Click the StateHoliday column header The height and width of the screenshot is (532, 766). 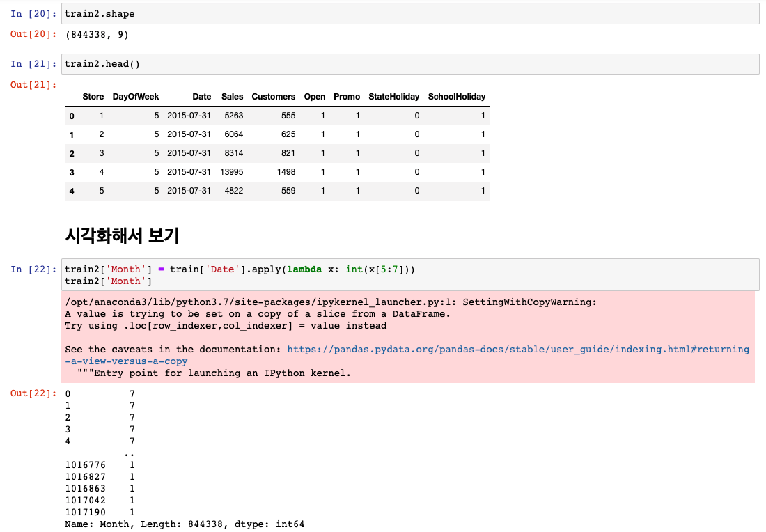click(393, 97)
